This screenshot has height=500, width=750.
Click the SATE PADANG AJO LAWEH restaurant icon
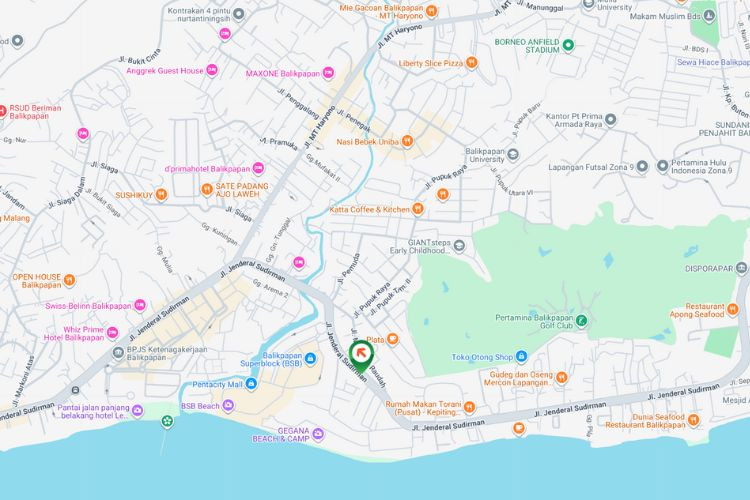(207, 189)
